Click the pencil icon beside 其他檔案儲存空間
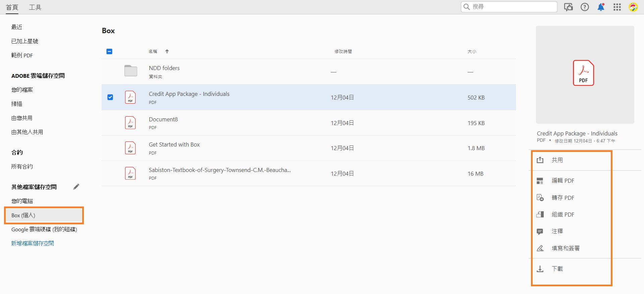The width and height of the screenshot is (644, 294). (76, 187)
